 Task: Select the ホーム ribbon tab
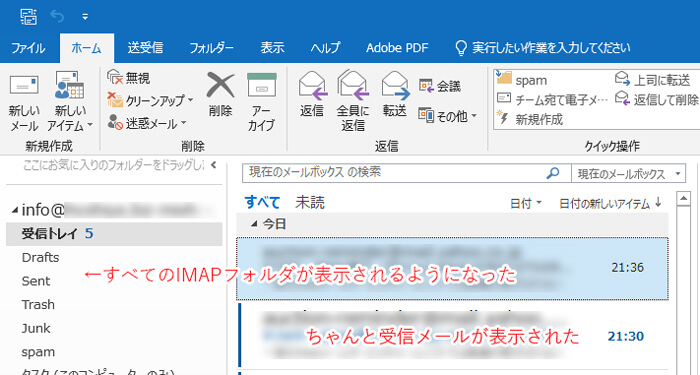coord(87,48)
